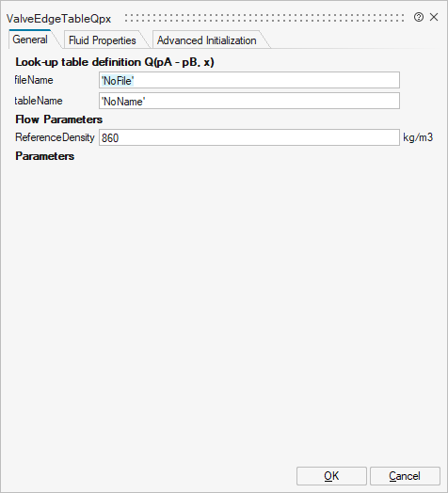Screen dimensions: 448x493
Task: Click the fileName label
Action: click(34, 80)
